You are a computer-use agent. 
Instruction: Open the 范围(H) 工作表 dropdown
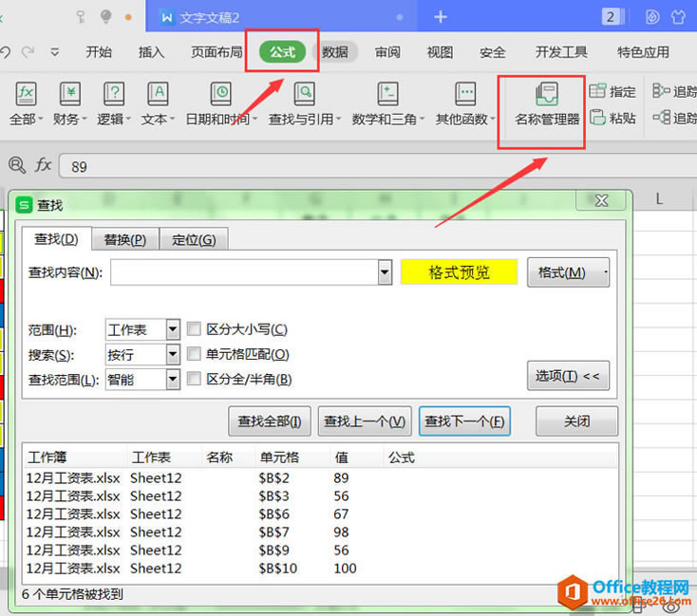coord(173,329)
